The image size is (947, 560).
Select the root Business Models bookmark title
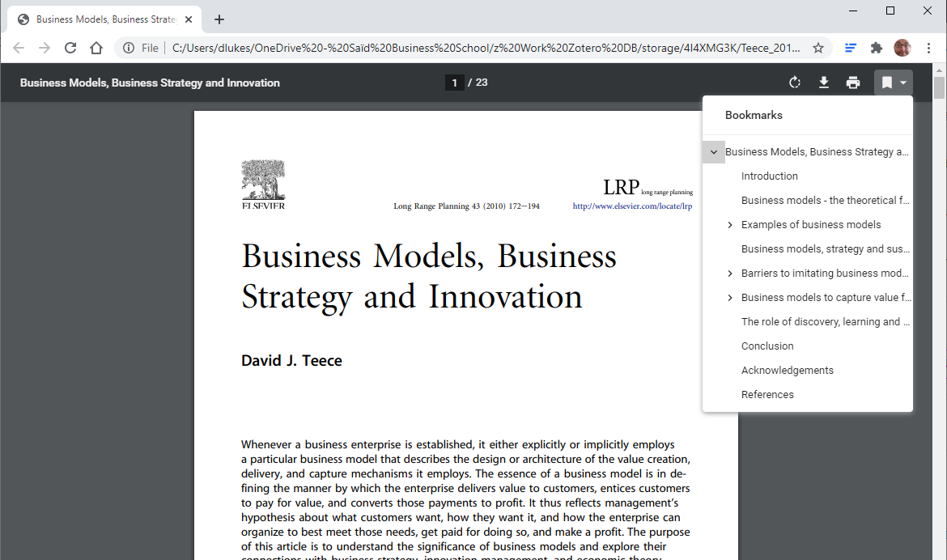point(817,151)
